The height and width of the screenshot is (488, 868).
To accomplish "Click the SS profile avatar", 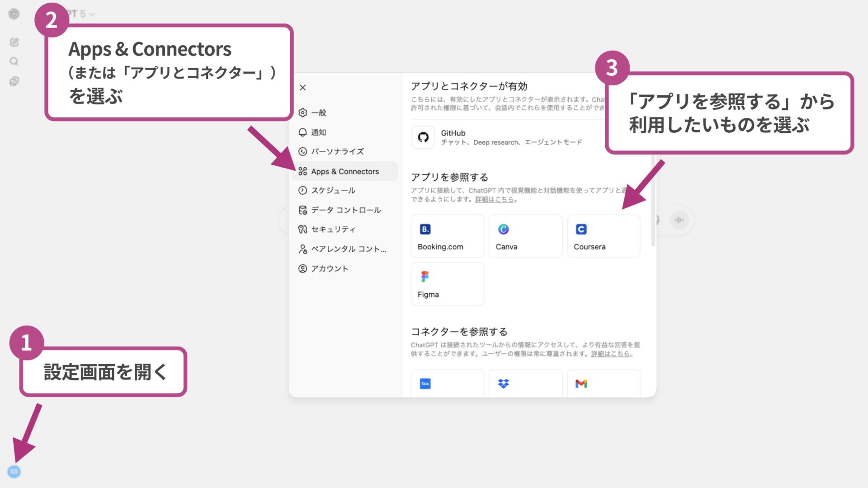I will [x=14, y=472].
